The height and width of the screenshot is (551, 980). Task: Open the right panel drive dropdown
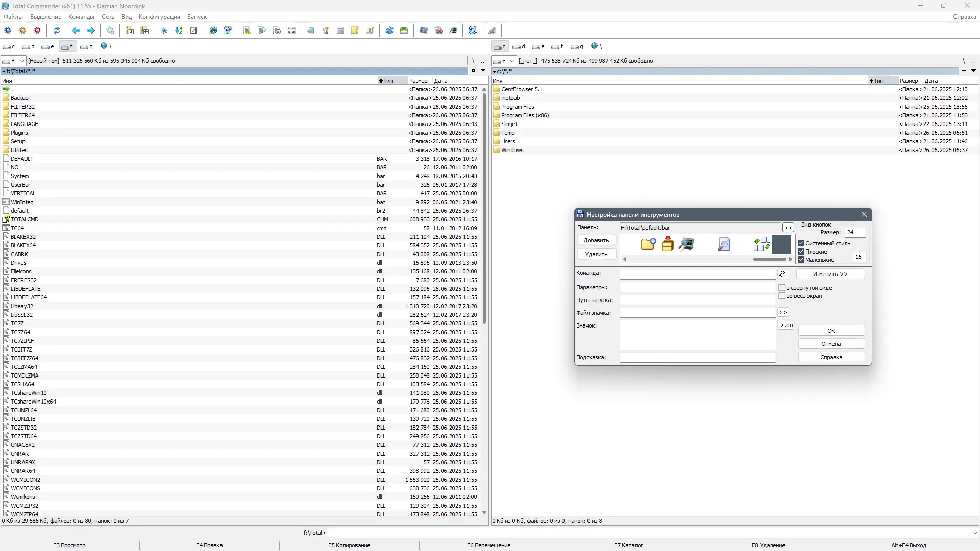[x=512, y=61]
